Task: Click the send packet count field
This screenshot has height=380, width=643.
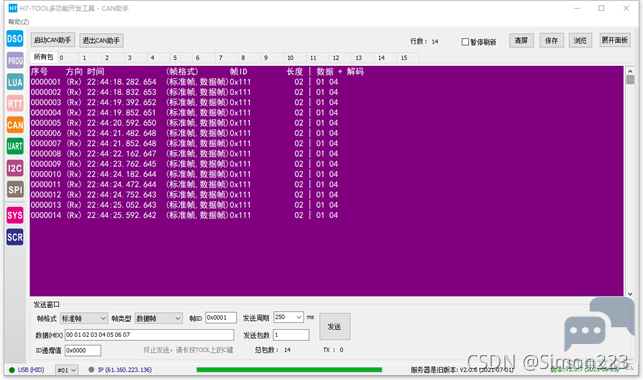Action: pyautogui.click(x=291, y=335)
